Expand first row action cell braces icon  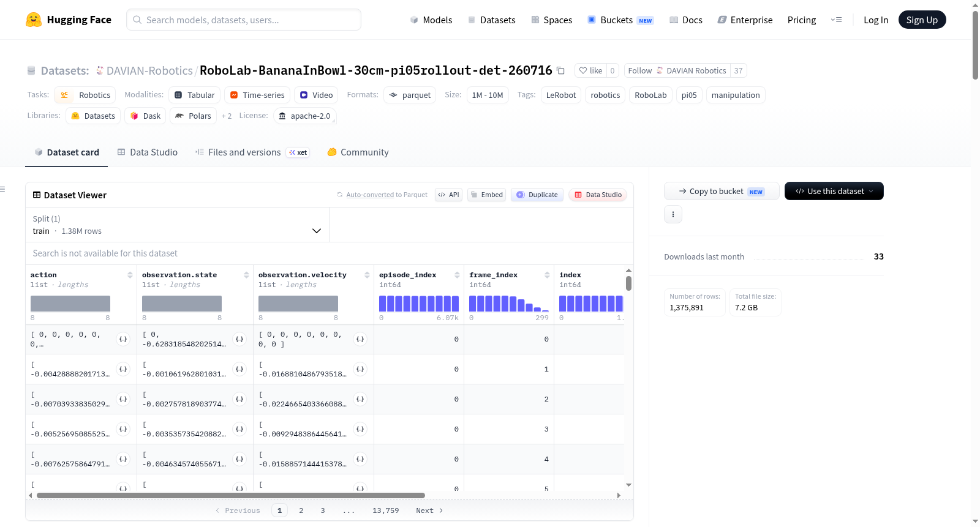coord(123,339)
